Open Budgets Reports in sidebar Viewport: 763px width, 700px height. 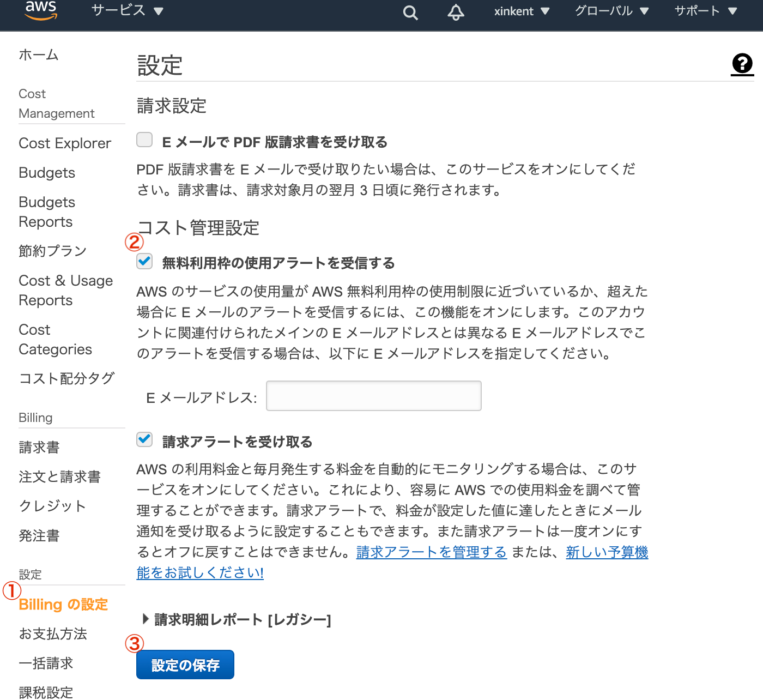point(47,212)
